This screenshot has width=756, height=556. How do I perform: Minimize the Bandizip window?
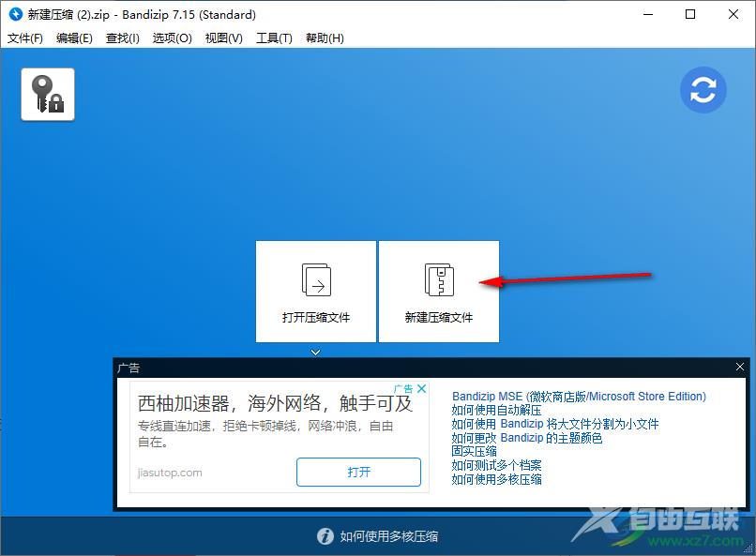[648, 14]
